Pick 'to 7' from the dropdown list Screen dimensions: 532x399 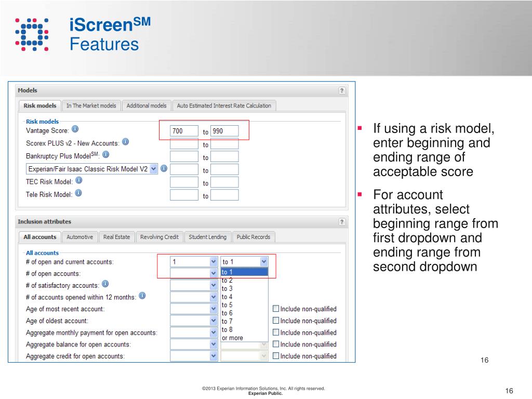[x=244, y=321]
